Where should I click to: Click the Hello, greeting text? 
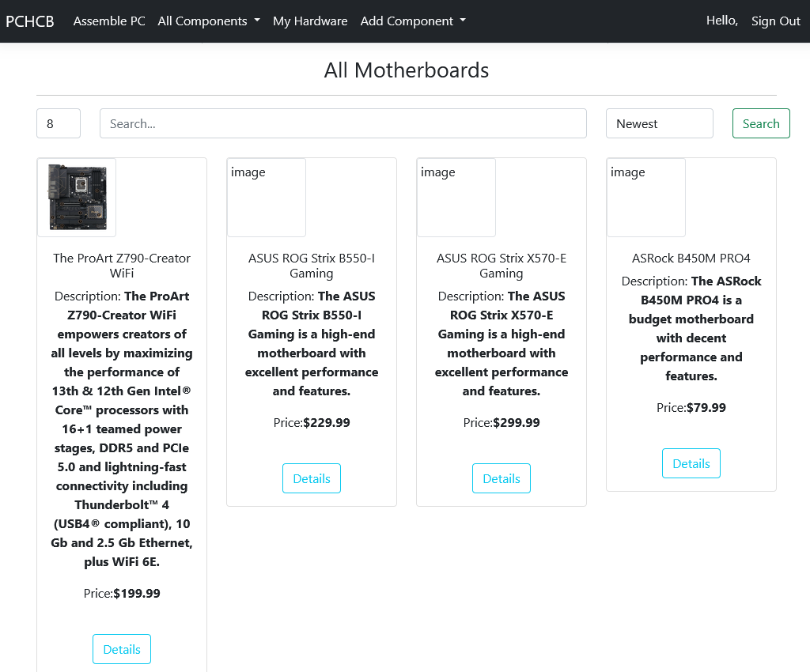point(721,21)
